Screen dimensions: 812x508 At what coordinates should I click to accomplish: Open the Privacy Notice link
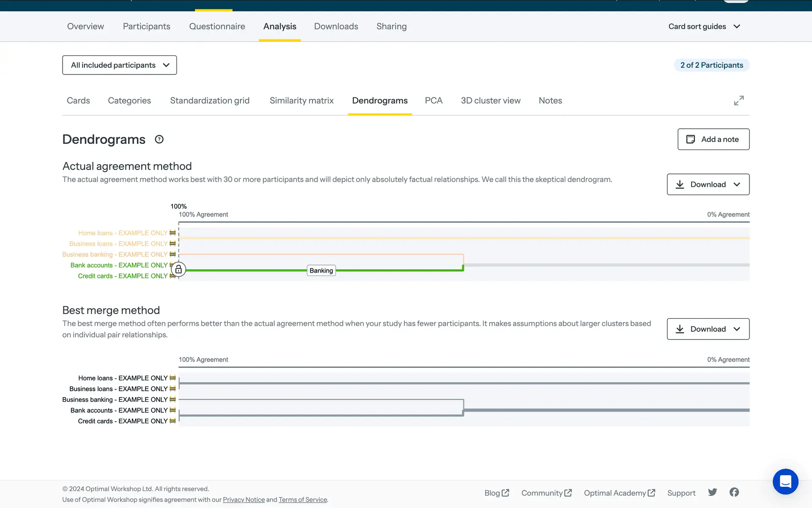pyautogui.click(x=244, y=500)
